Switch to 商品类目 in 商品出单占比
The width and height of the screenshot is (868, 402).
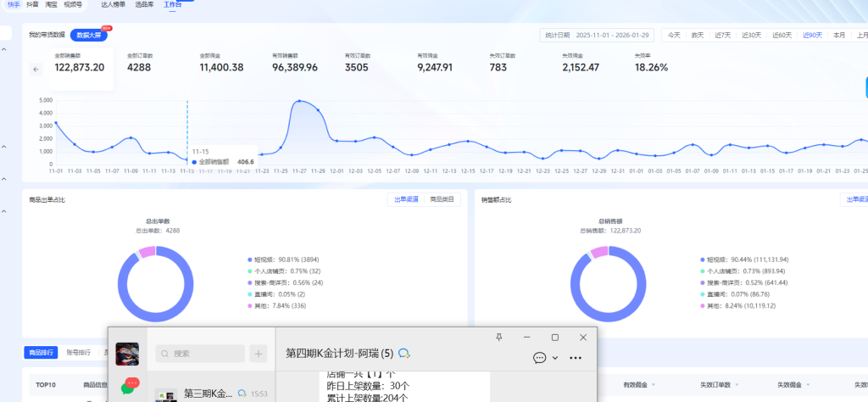(442, 199)
